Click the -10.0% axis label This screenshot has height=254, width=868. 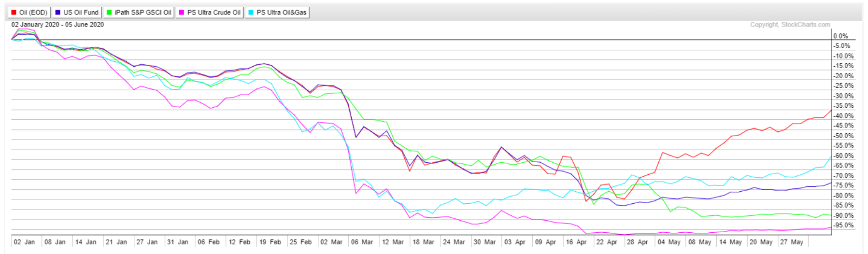843,56
